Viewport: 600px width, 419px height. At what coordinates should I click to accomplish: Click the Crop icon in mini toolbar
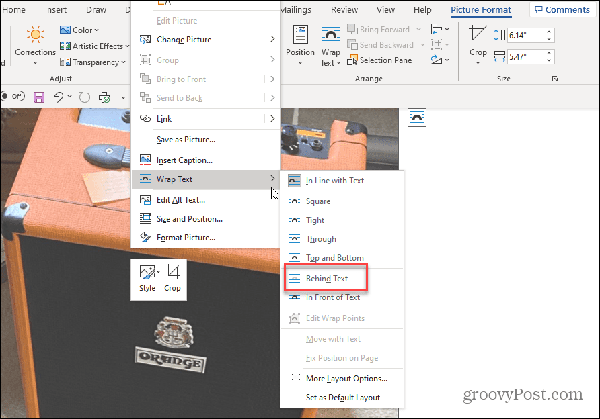click(x=173, y=276)
